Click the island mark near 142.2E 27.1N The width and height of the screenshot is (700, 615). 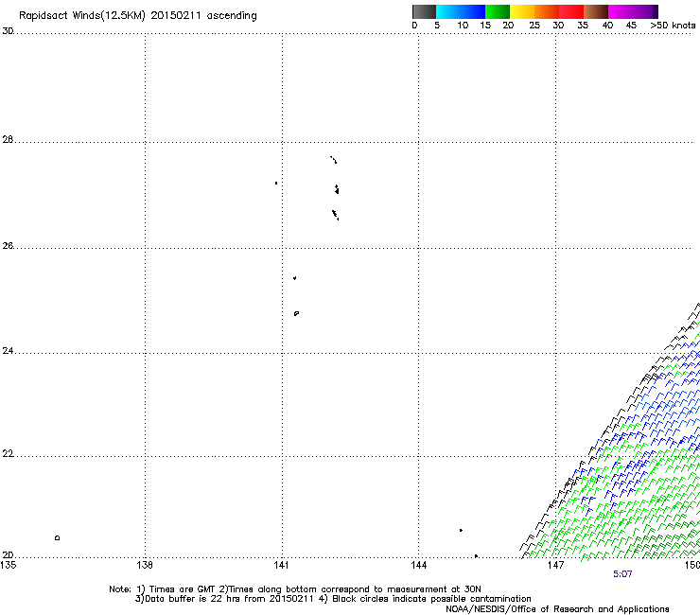pyautogui.click(x=337, y=189)
